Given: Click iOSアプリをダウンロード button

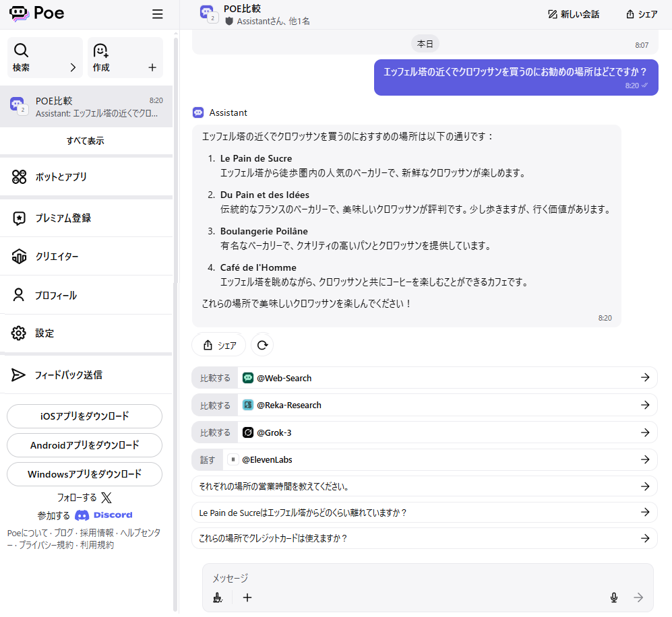Looking at the screenshot, I should click(x=84, y=416).
